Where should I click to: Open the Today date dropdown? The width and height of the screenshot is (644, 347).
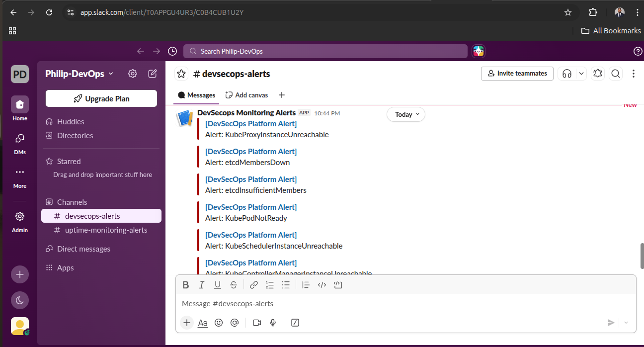[x=406, y=114]
